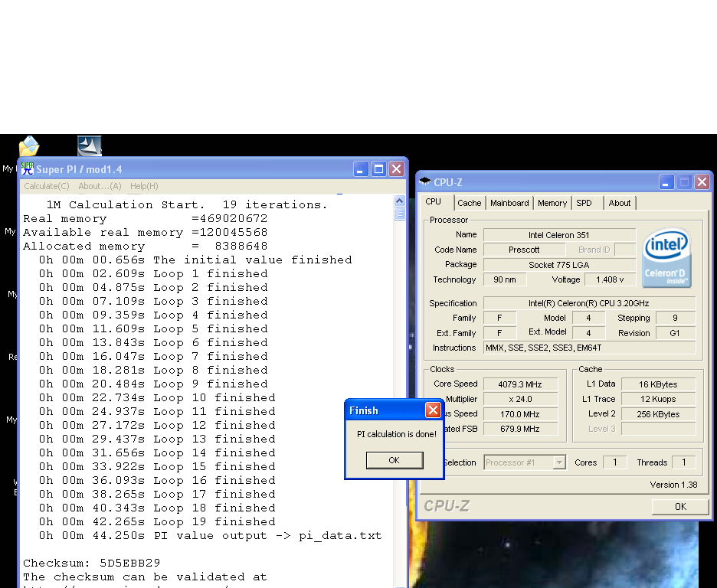
Task: Click the Available real memory line
Action: 145,232
